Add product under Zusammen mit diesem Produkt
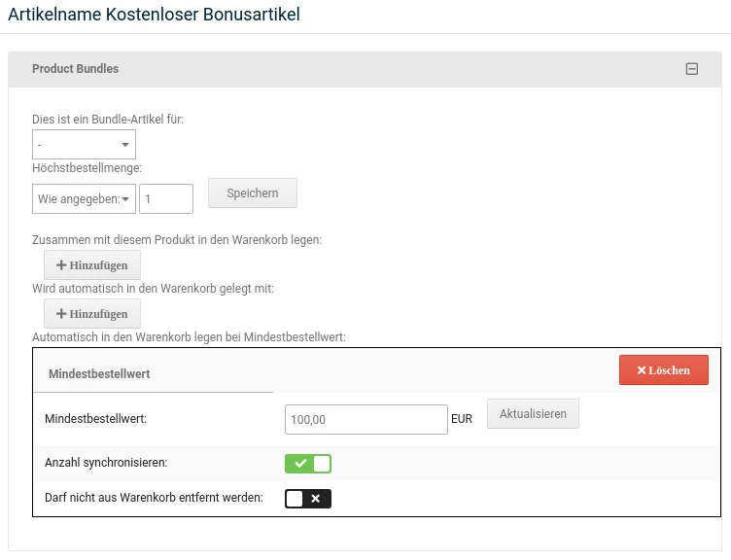The width and height of the screenshot is (731, 560). (92, 264)
